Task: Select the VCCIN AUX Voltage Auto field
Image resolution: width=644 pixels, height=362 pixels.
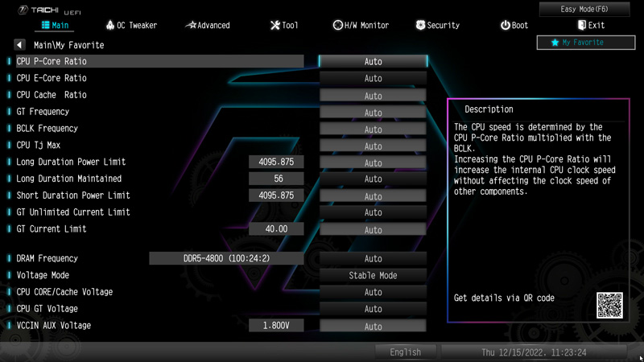Action: point(373,327)
